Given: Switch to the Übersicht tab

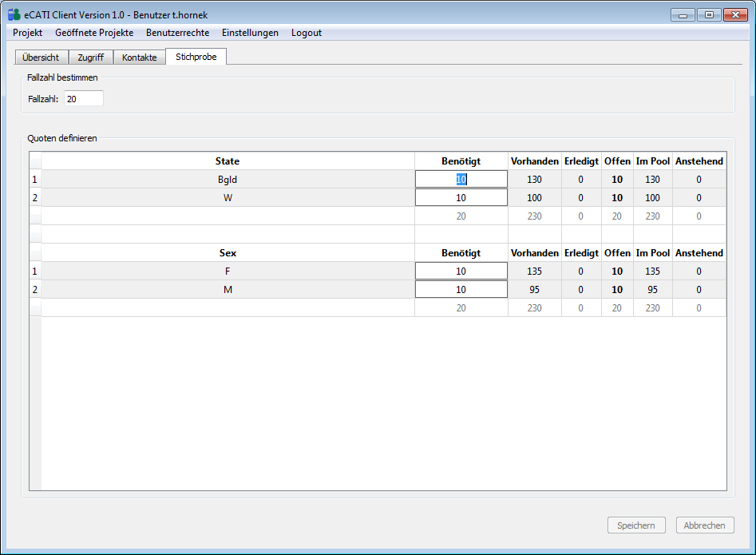Looking at the screenshot, I should click(x=41, y=57).
